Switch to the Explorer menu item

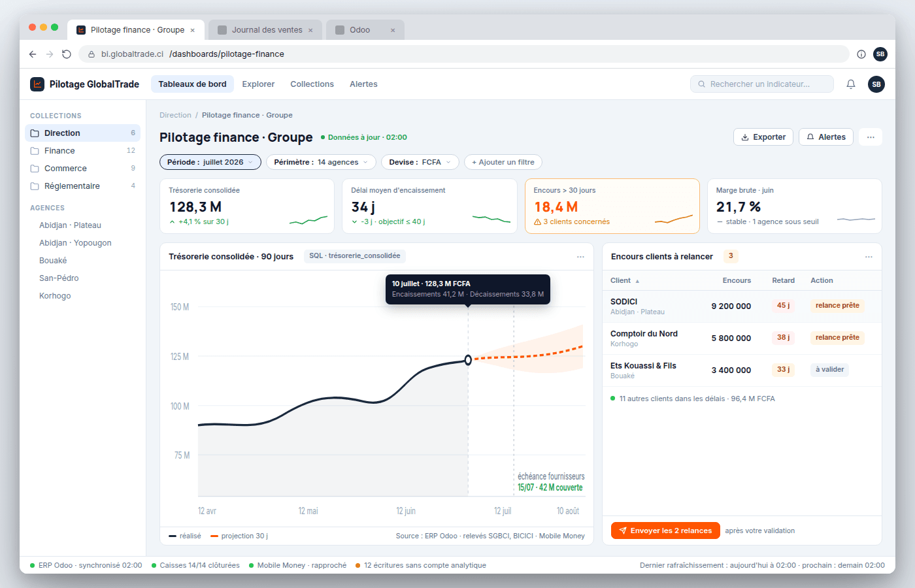pos(258,84)
